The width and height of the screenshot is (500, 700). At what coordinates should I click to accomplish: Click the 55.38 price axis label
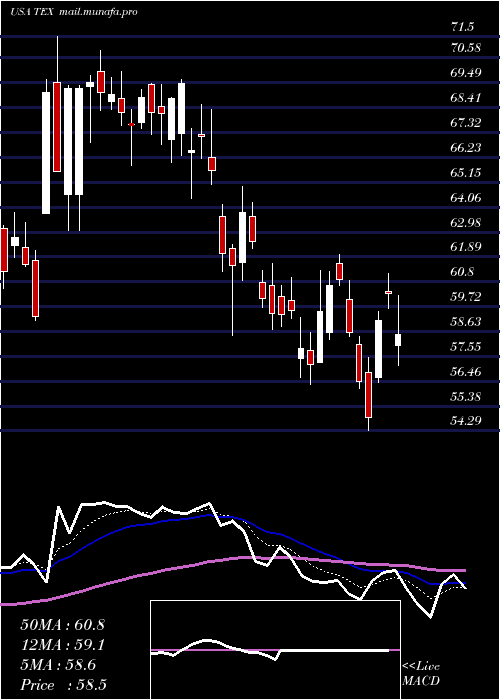tap(466, 396)
